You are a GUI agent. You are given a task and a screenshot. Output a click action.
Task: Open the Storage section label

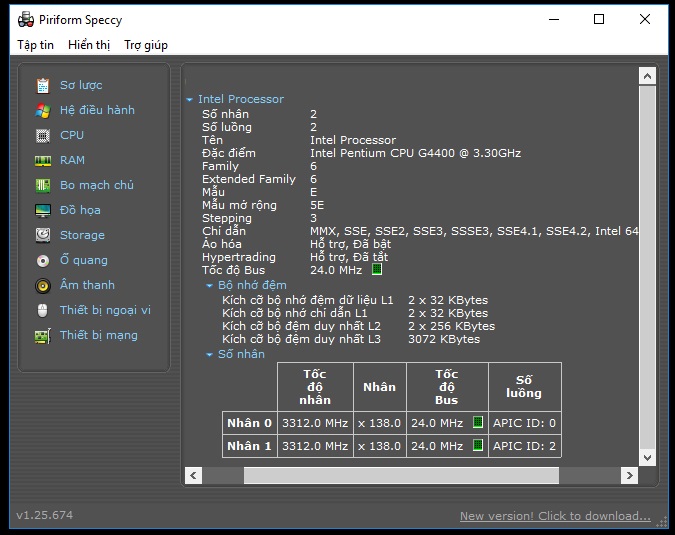point(82,235)
